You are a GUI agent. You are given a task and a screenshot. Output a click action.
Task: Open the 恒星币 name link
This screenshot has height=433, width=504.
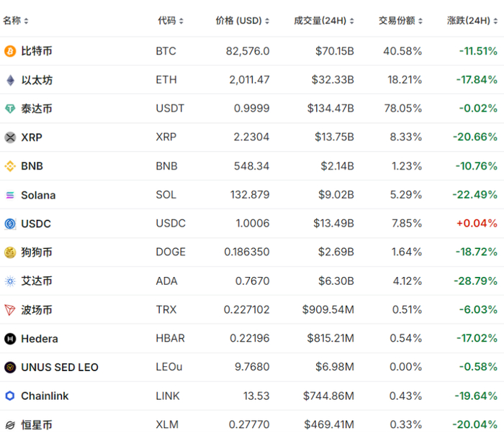pos(37,425)
